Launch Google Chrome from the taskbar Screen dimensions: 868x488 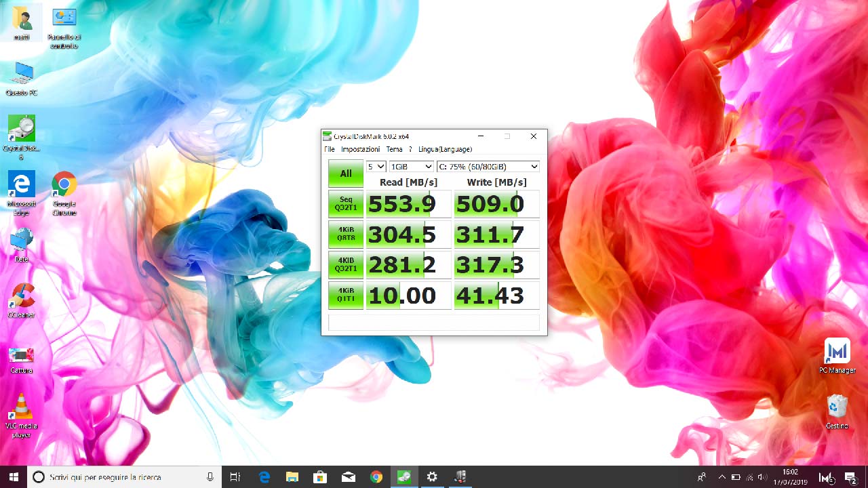[376, 476]
